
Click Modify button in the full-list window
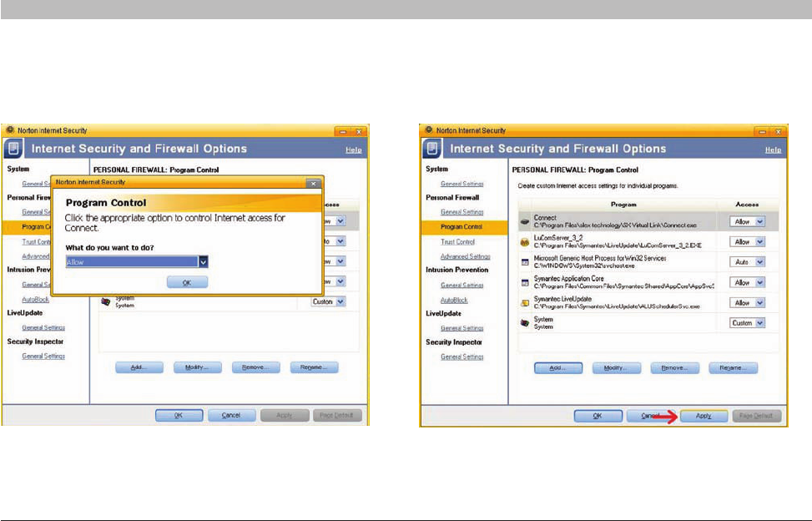pos(616,367)
